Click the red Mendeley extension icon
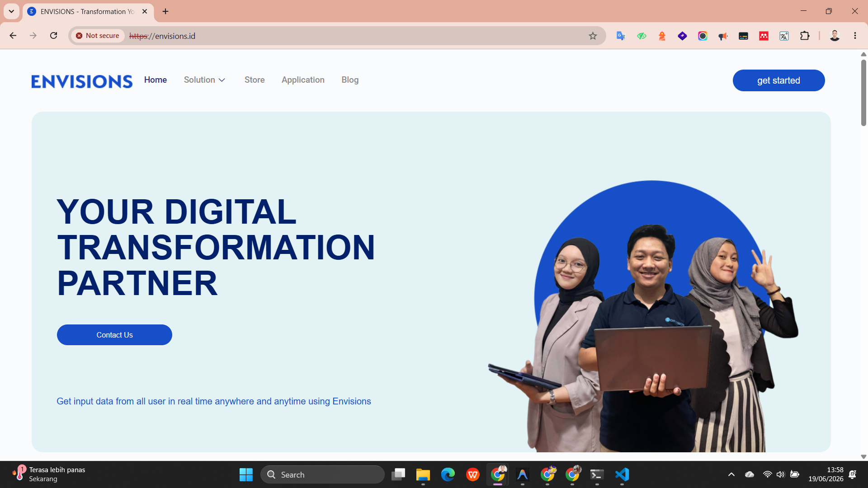Image resolution: width=868 pixels, height=488 pixels. pyautogui.click(x=764, y=36)
